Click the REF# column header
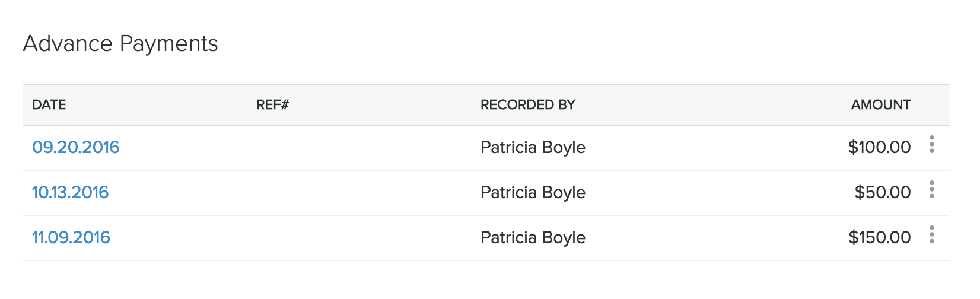Screen dimensions: 980x299 point(273,105)
